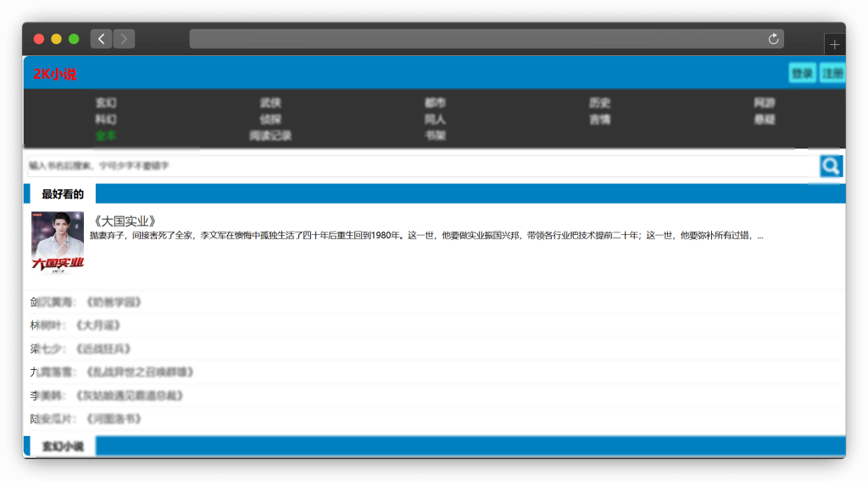Open the 历史 category
Image resolution: width=868 pixels, height=481 pixels.
tap(599, 103)
